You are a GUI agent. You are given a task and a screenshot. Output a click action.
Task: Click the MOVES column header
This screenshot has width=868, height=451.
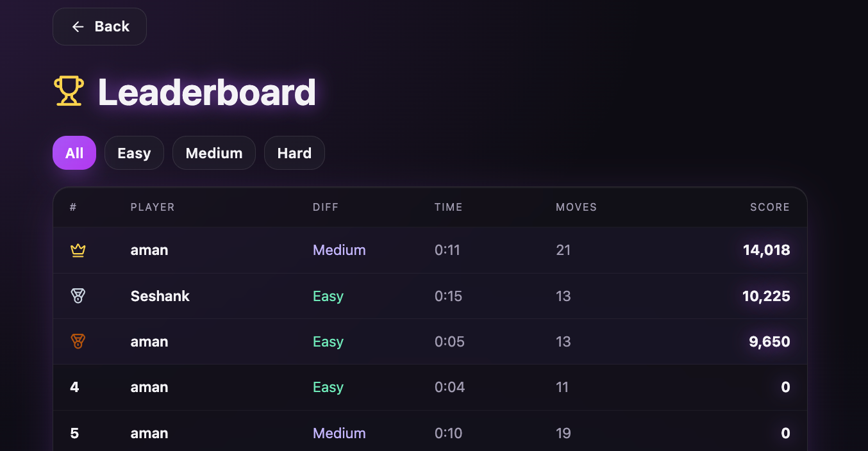(x=576, y=208)
